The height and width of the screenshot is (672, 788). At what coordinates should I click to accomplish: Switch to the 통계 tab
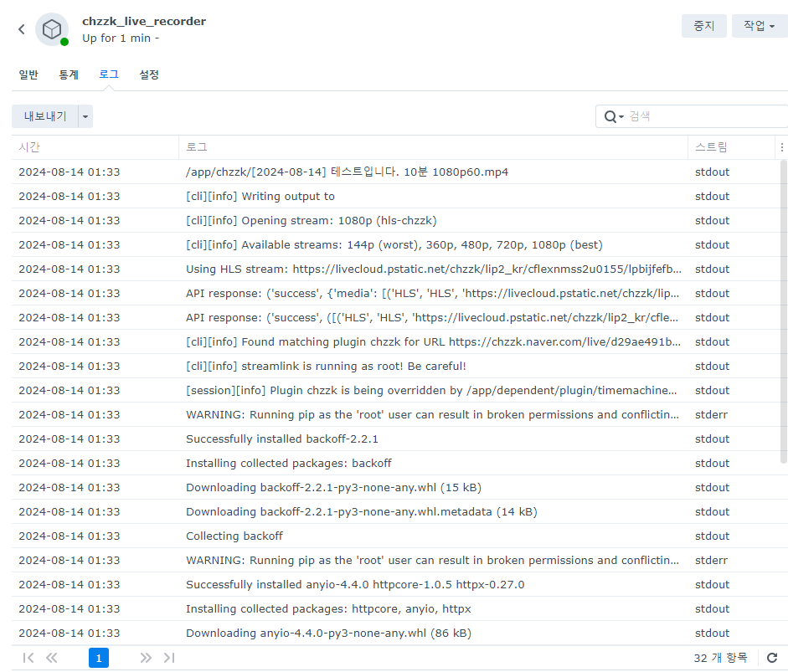pos(69,74)
